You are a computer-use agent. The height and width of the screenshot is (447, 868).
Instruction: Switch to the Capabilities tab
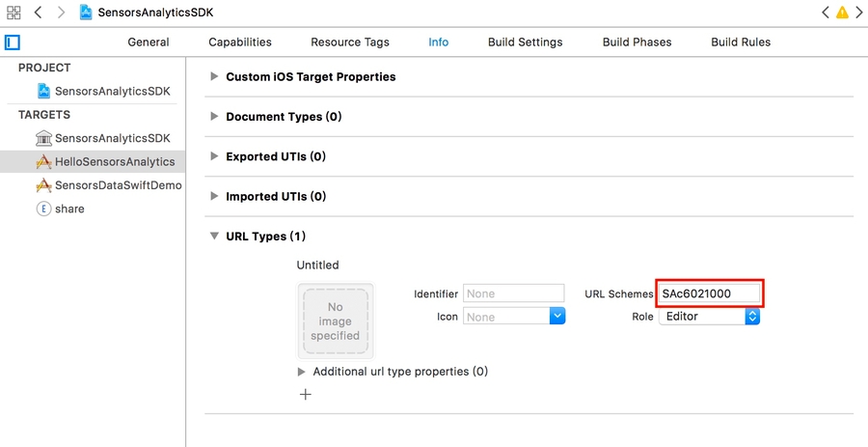point(240,42)
